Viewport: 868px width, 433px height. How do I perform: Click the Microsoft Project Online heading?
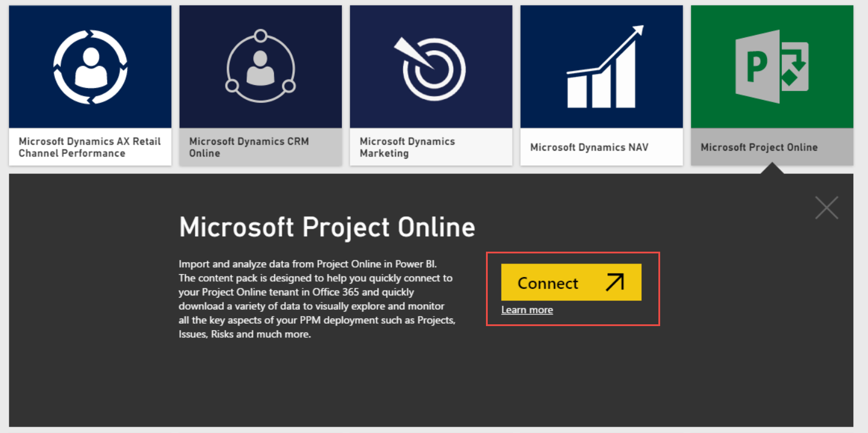pyautogui.click(x=327, y=227)
